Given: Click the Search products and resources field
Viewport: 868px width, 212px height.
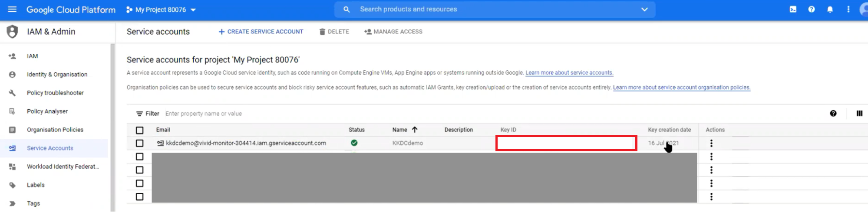Looking at the screenshot, I should (495, 9).
